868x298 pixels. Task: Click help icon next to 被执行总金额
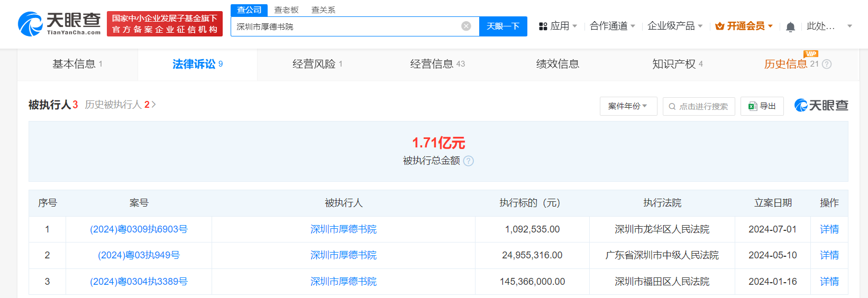(469, 161)
